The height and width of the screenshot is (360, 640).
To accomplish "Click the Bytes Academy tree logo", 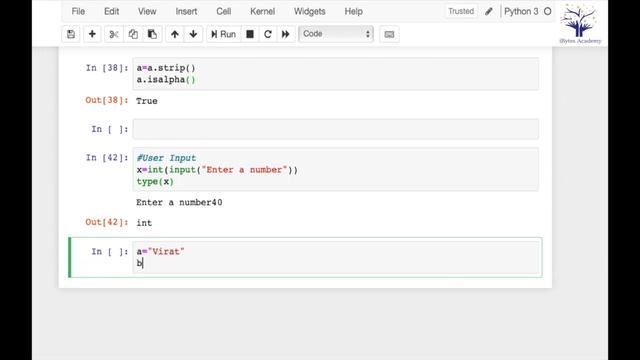I will (580, 23).
